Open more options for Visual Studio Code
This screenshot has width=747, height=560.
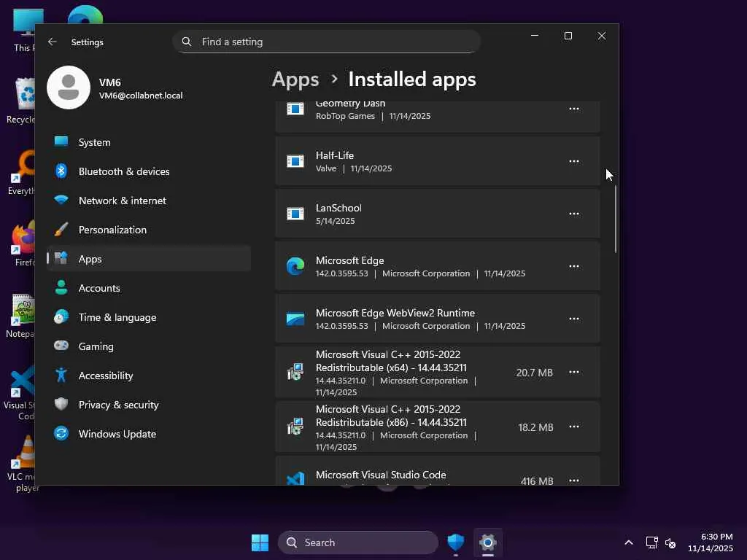[574, 480]
